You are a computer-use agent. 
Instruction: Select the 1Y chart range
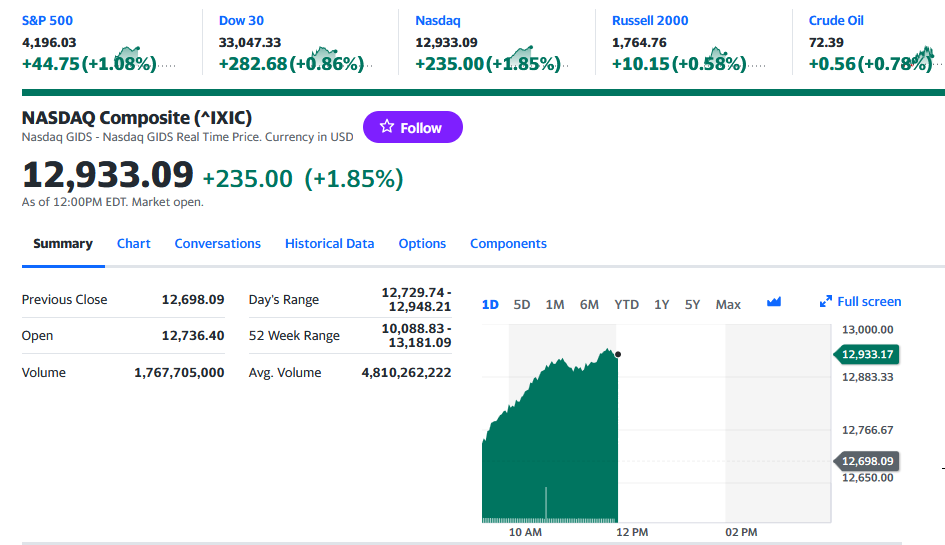click(x=662, y=304)
